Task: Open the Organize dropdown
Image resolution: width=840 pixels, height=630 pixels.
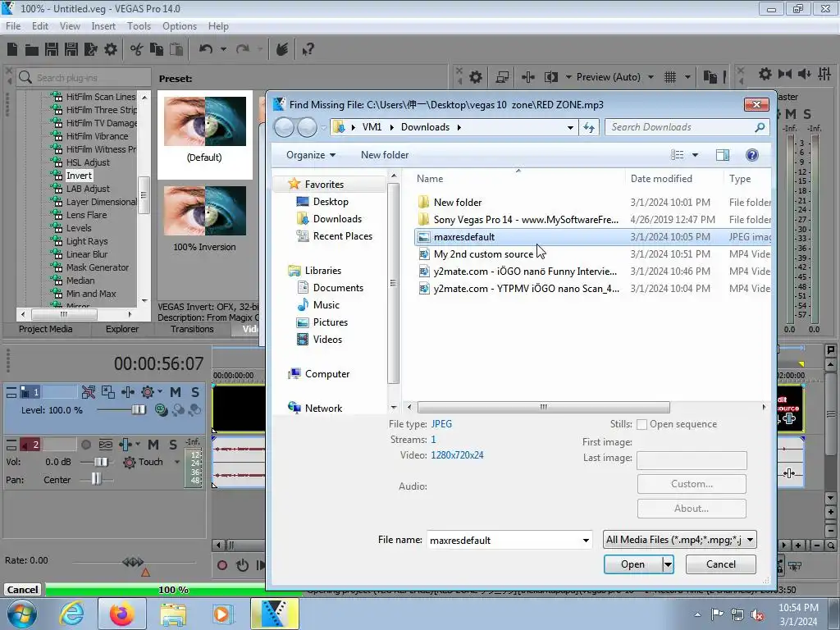Action: 311,155
